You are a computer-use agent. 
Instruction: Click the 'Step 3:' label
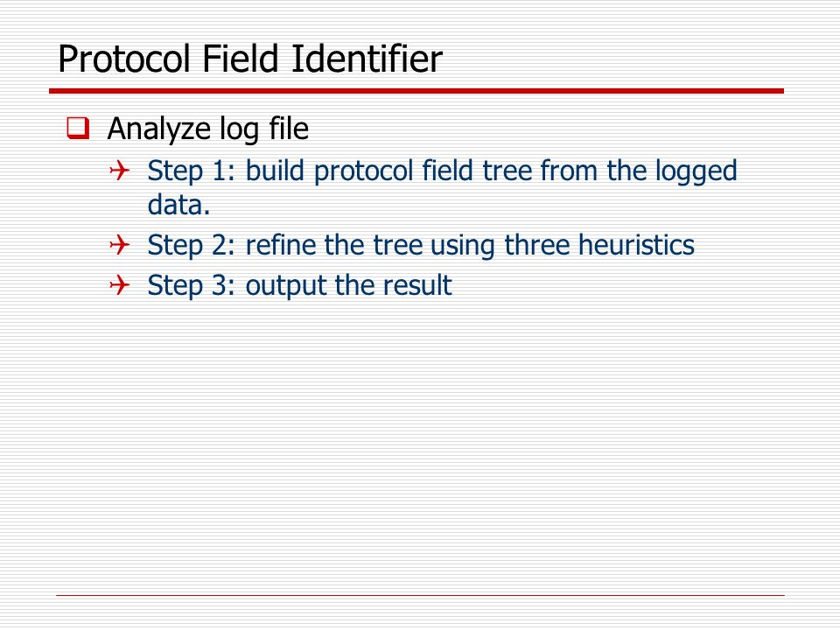(192, 285)
